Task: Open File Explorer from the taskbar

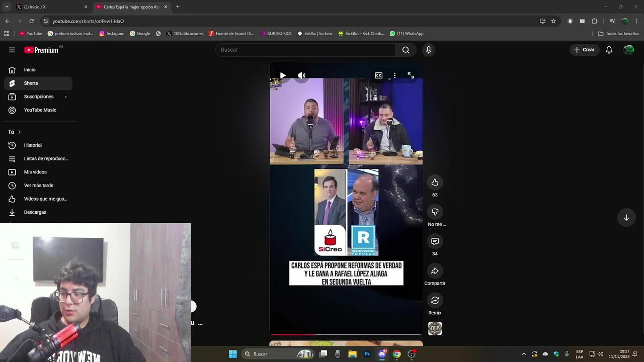Action: [352, 354]
